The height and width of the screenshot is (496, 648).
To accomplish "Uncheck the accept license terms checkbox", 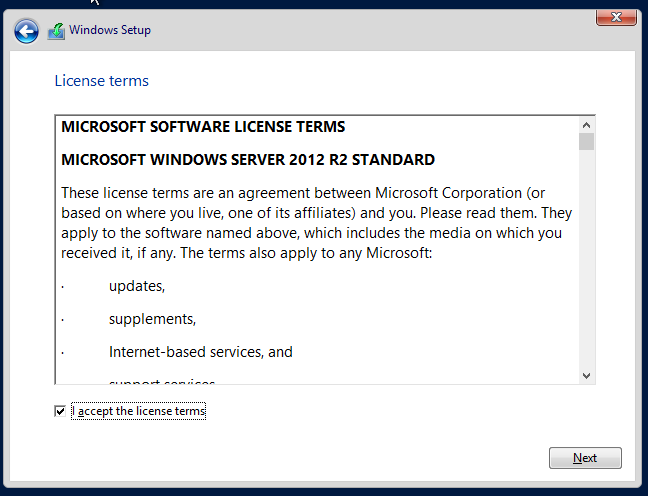I will tap(61, 411).
